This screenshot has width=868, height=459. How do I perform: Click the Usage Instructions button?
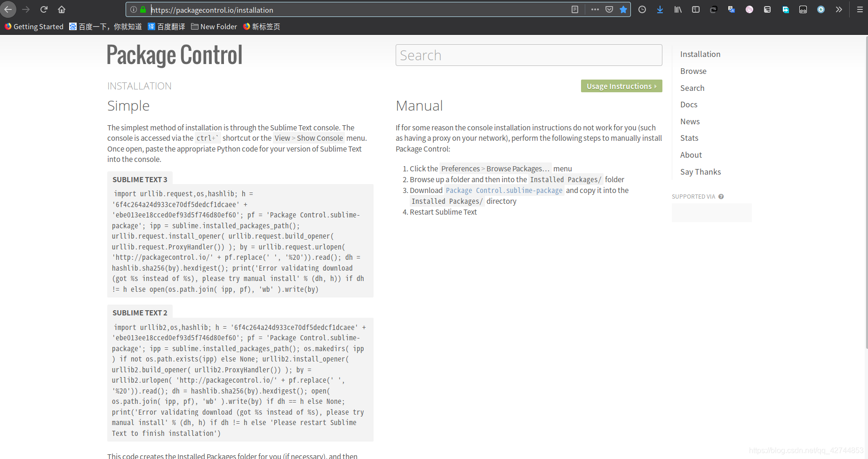coord(621,86)
